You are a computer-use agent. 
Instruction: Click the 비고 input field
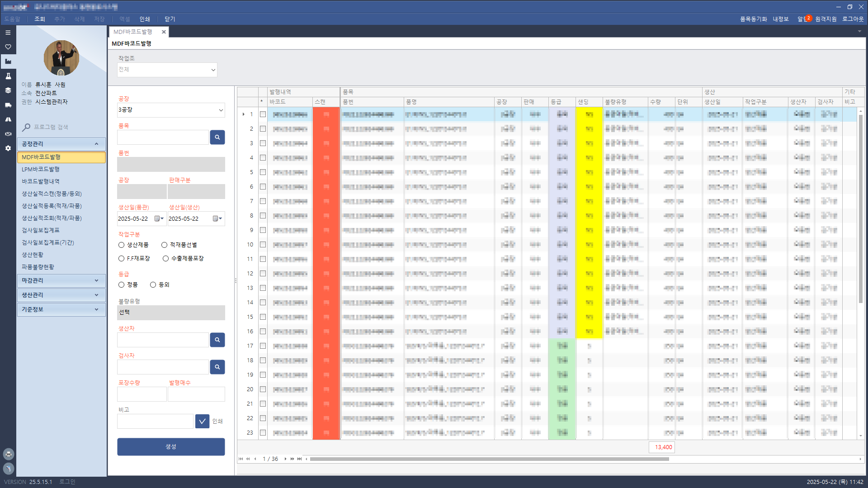click(x=155, y=421)
